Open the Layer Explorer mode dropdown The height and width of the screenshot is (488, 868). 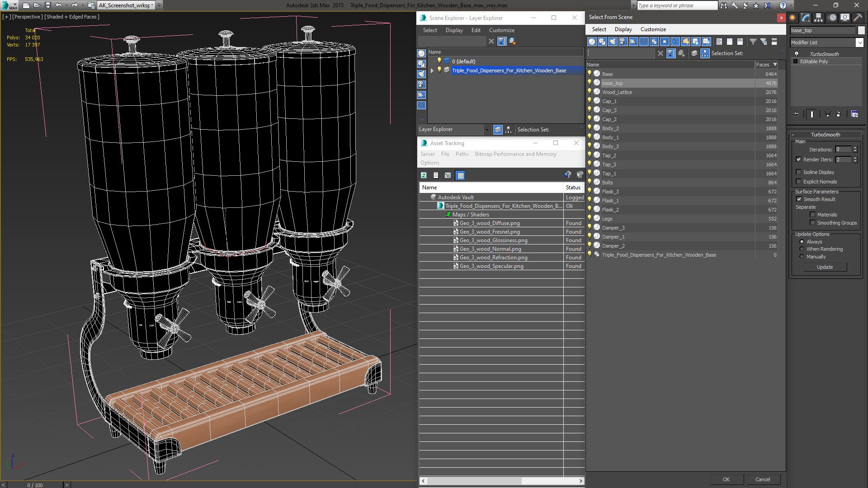pos(487,130)
